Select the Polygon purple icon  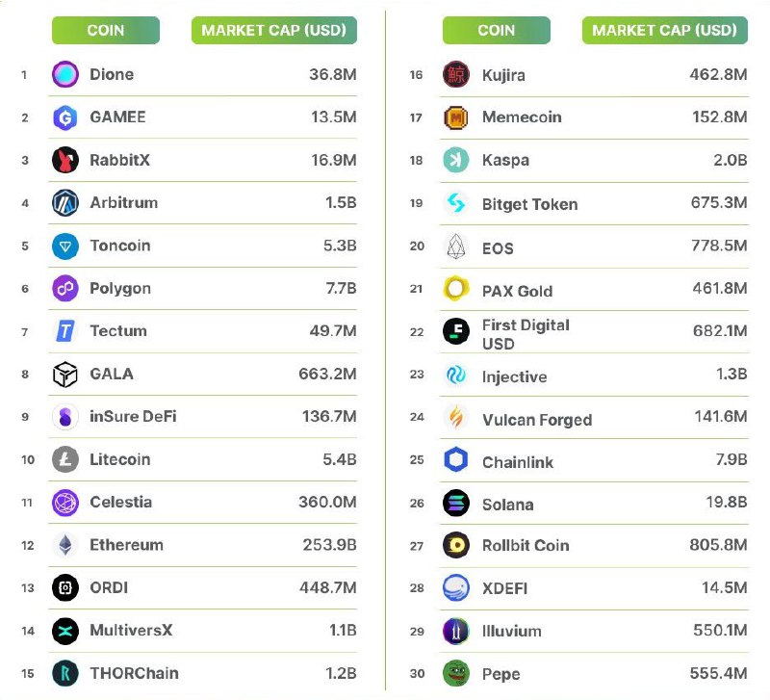tap(65, 288)
